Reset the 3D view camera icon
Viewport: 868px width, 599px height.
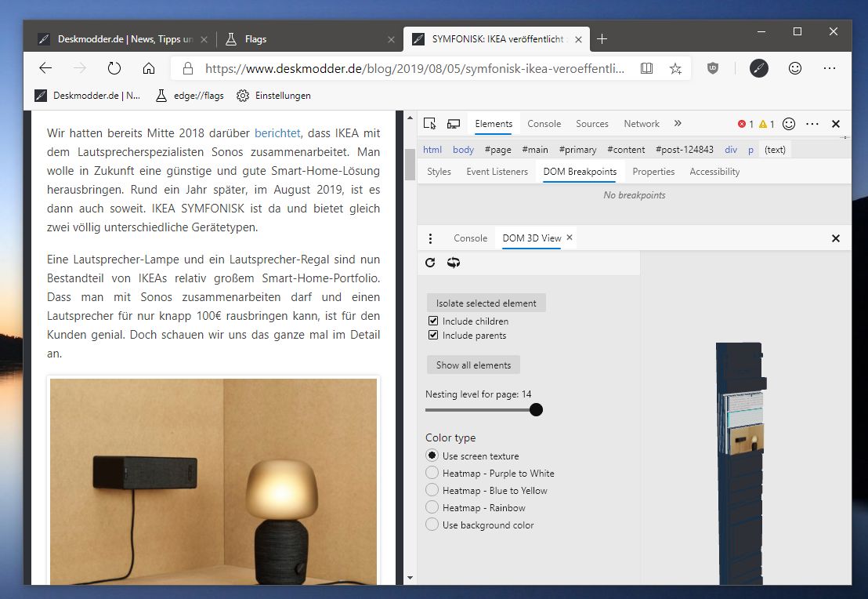click(x=454, y=263)
